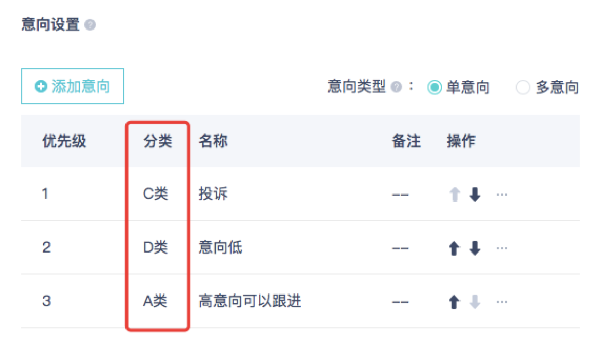
Task: Click the 高意向可以跟进 intent name
Action: coord(250,301)
